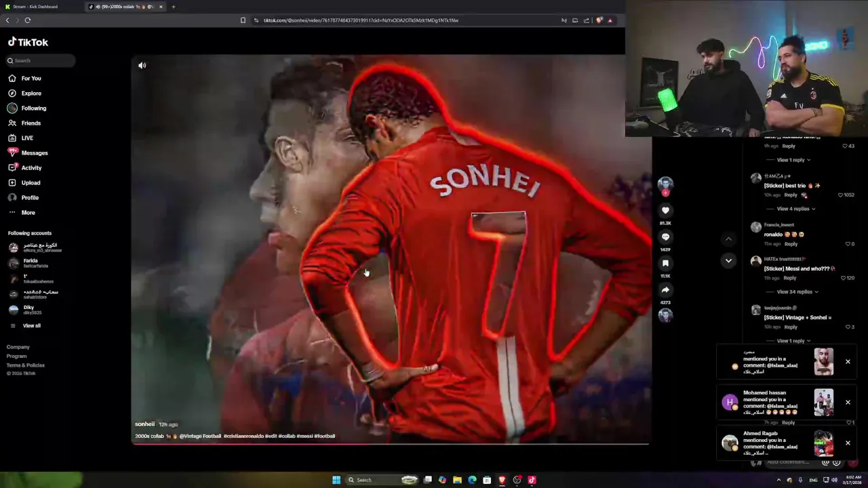This screenshot has height=488, width=868.
Task: Show hidden system tray icons
Action: [x=778, y=480]
